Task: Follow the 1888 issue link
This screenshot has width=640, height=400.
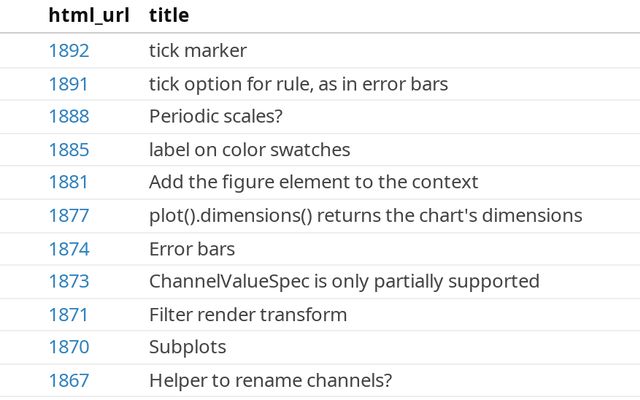Action: (x=68, y=117)
